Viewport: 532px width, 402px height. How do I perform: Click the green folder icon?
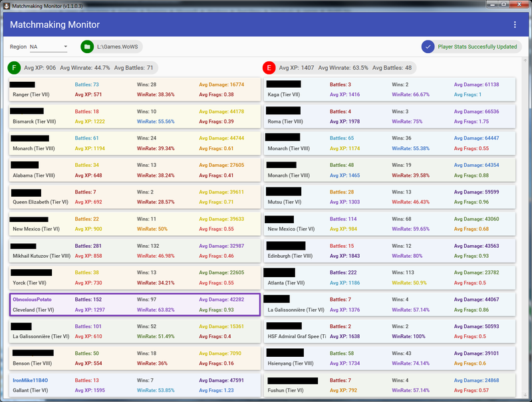(x=88, y=47)
